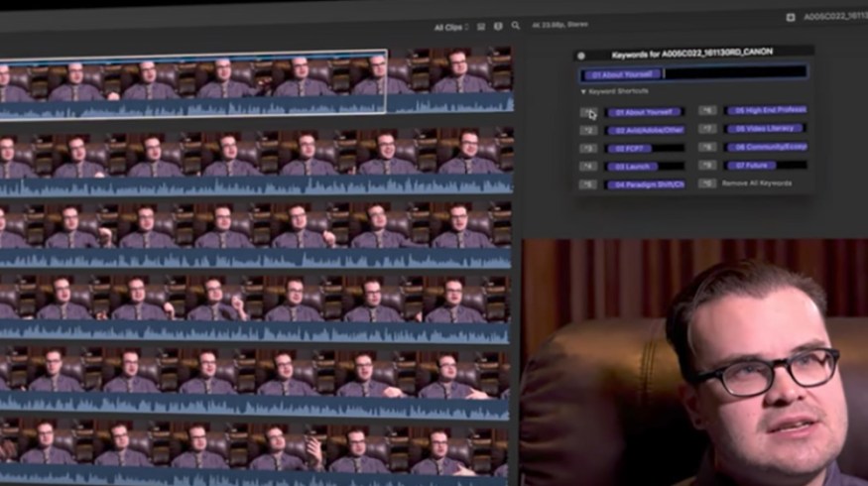Click the selected first-row filmstrip clip
Image resolution: width=868 pixels, height=486 pixels.
tap(193, 83)
